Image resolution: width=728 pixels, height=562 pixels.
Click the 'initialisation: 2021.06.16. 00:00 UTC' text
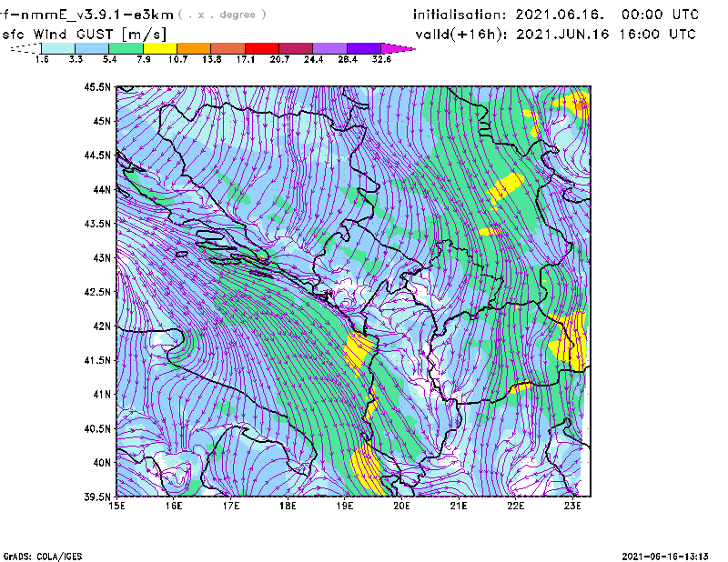(x=556, y=15)
